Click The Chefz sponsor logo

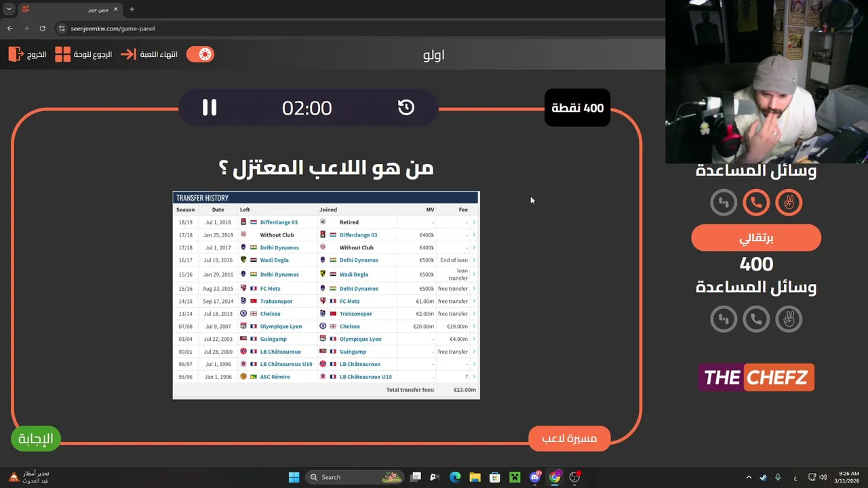756,378
